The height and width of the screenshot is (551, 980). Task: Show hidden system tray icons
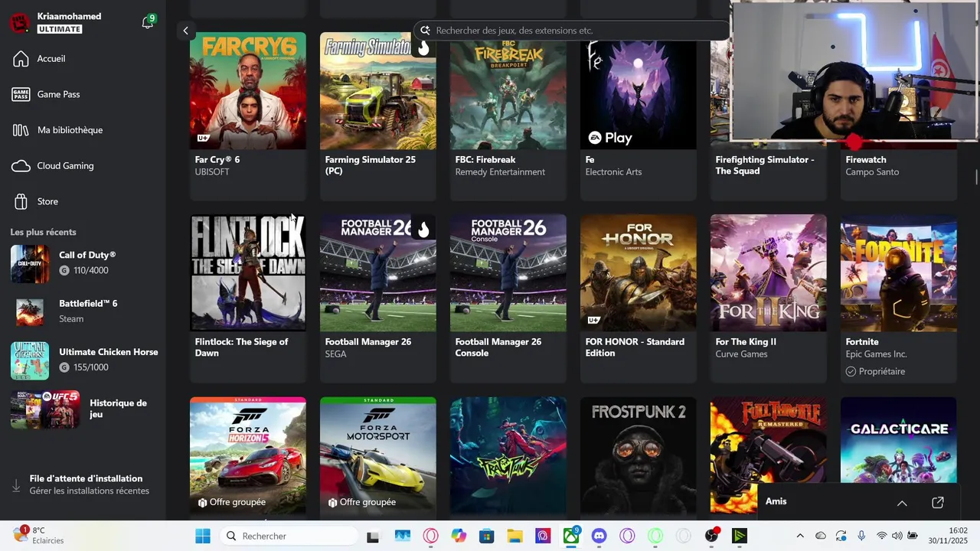tap(800, 536)
